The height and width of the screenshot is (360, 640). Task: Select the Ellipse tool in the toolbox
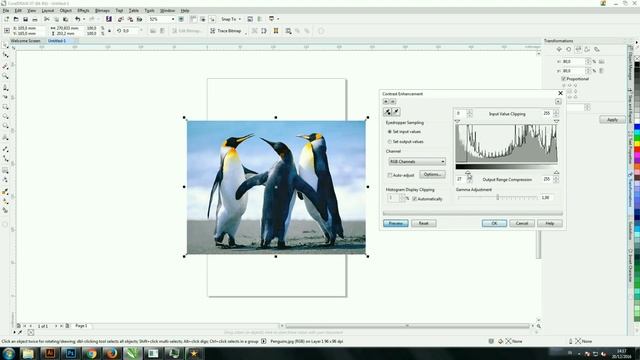pos(5,117)
